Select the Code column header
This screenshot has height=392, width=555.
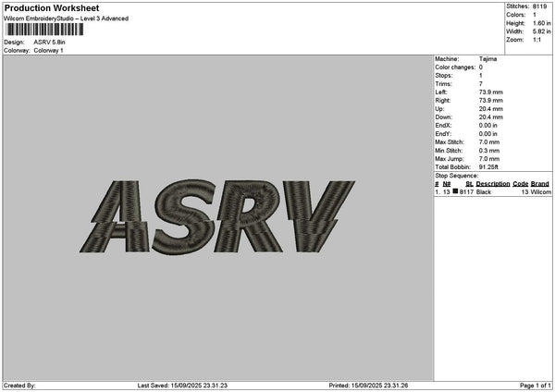(x=521, y=183)
